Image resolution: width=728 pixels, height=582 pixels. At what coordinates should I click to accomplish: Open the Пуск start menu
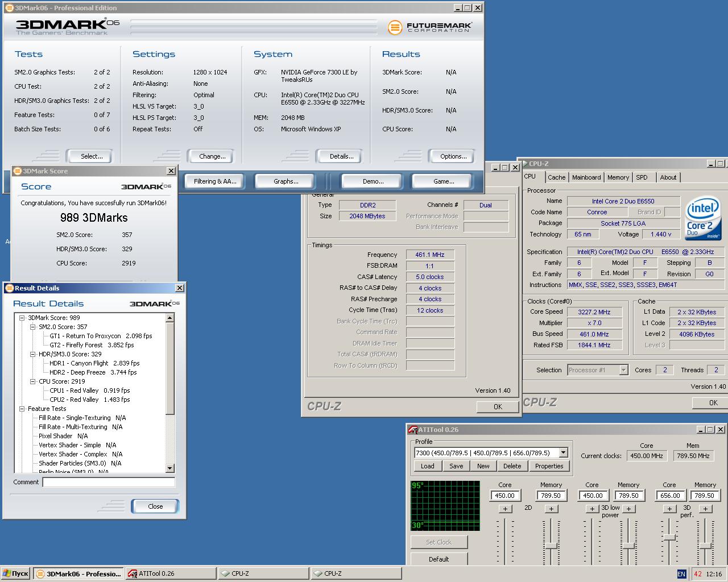coord(15,573)
